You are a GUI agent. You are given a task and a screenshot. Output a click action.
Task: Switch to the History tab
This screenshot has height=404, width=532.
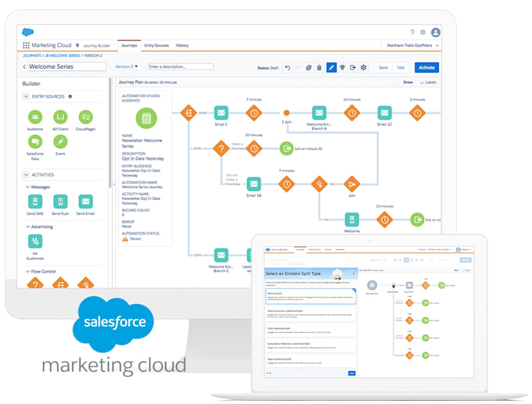click(x=182, y=45)
